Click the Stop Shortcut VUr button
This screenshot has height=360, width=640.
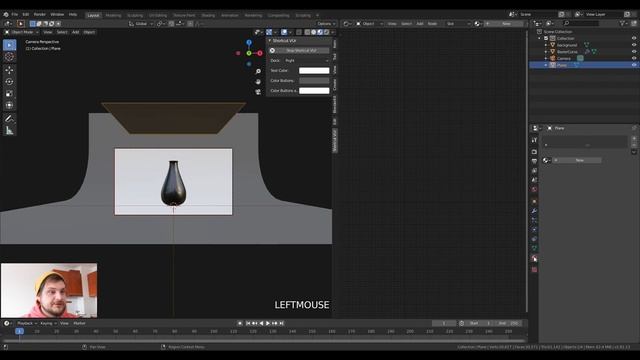(299, 51)
